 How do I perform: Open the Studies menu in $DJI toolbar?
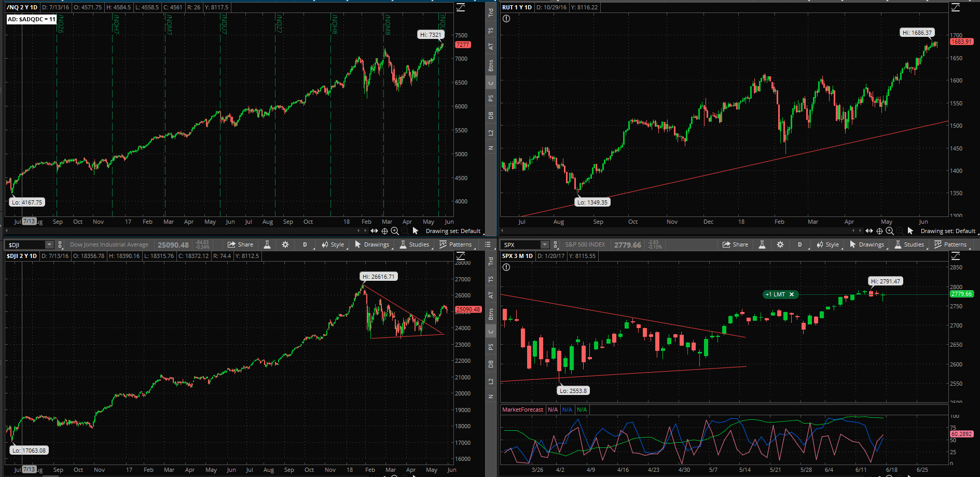pos(415,244)
